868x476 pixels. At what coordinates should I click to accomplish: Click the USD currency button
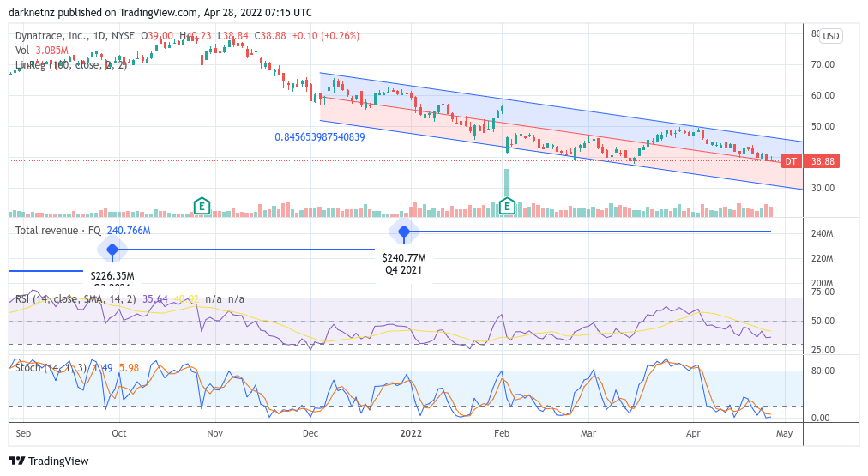point(830,36)
